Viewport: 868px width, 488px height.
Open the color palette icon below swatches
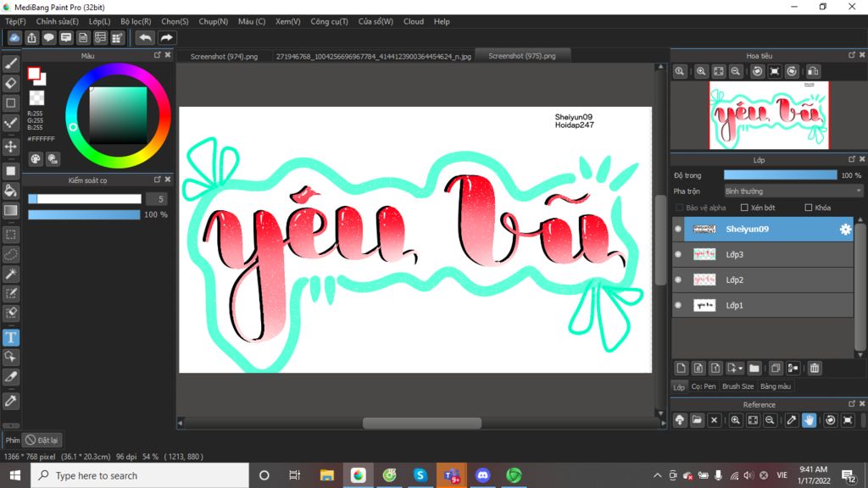[36, 159]
